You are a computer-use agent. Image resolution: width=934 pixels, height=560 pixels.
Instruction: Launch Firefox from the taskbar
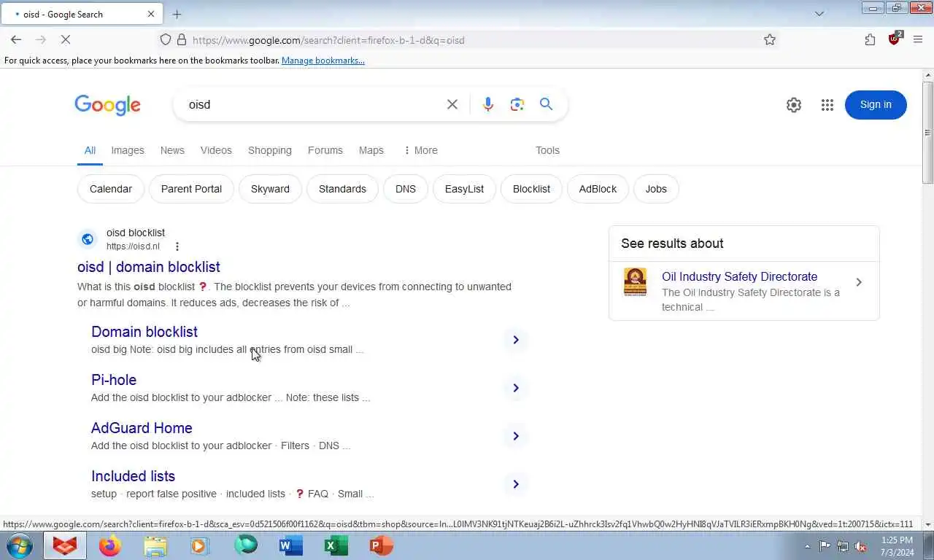point(110,545)
